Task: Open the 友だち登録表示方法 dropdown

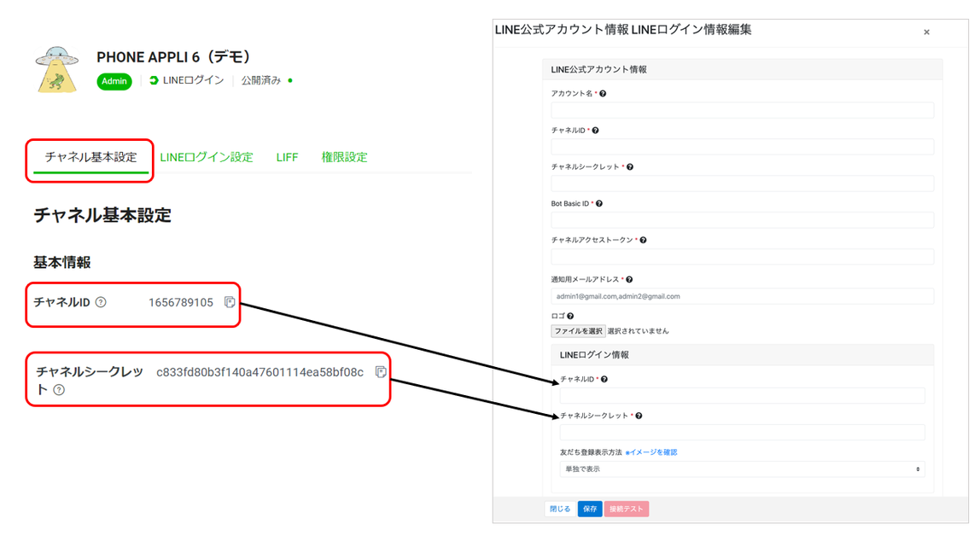Action: 742,469
